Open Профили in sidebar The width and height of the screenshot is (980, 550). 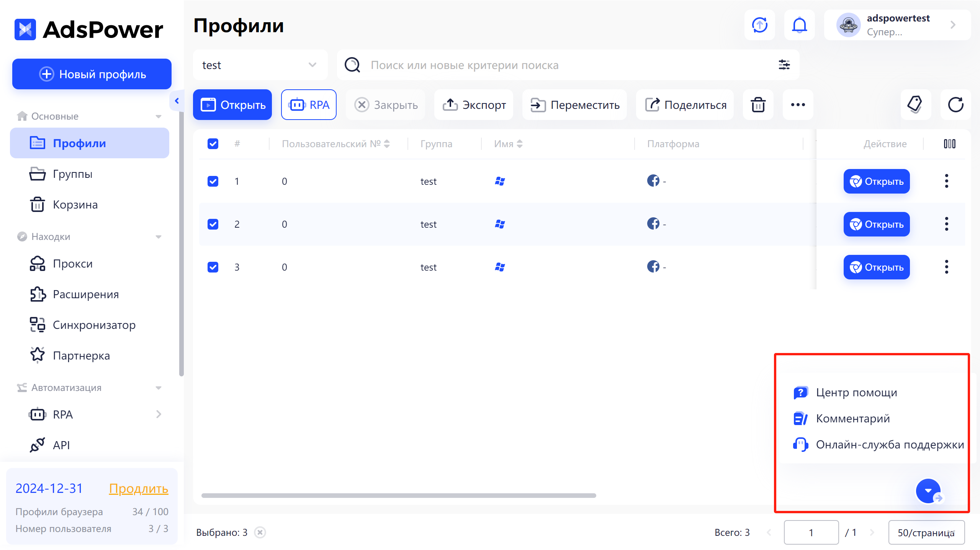click(90, 143)
